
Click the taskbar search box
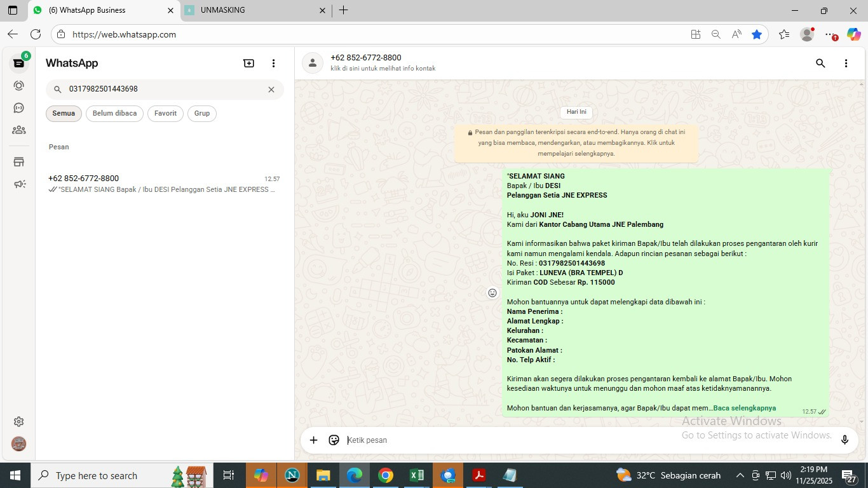tap(122, 475)
